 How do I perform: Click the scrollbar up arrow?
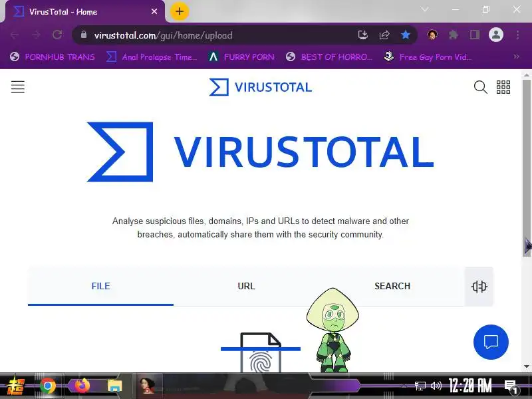point(527,75)
